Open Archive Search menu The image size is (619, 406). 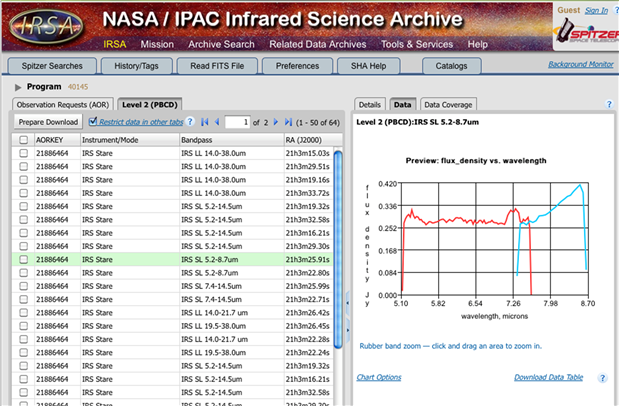[x=221, y=44]
